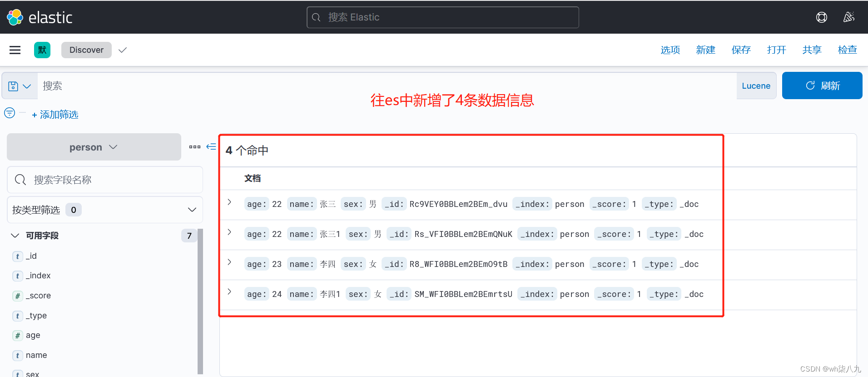Screen dimensions: 868x377
Task: Expand the document row for 李四
Action: pyautogui.click(x=229, y=262)
